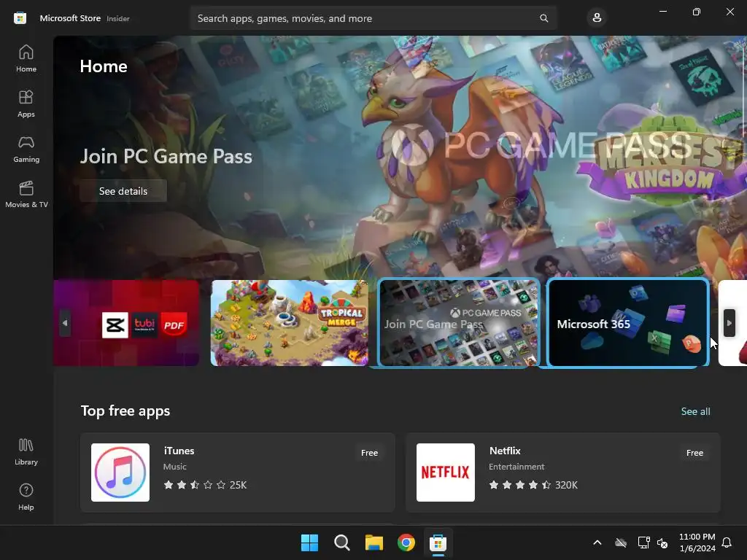Open the user account profile icon
This screenshot has height=560, width=747.
click(x=597, y=18)
